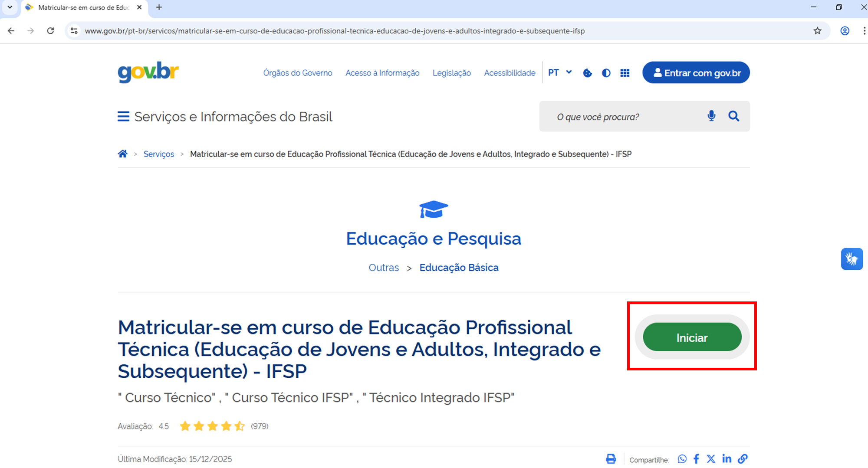
Task: Click the magnifier search icon
Action: [734, 116]
